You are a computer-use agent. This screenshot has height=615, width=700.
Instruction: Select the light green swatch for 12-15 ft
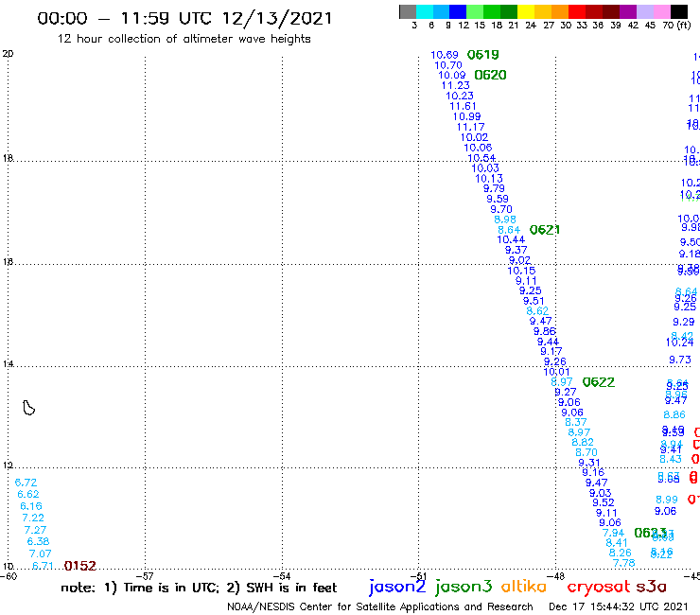(x=475, y=11)
